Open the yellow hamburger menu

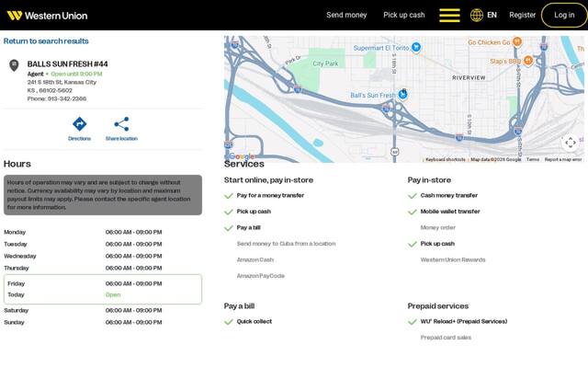[449, 16]
